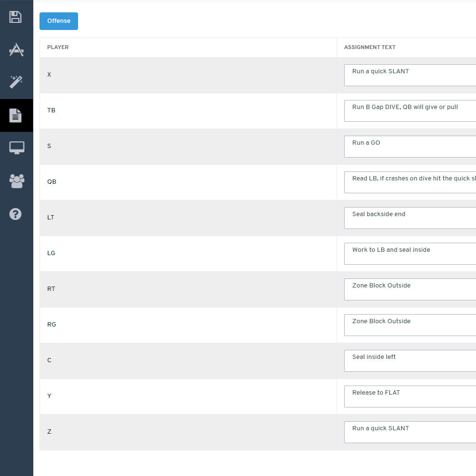The image size is (476, 476).
Task: Edit TB assignment 'Run B Gap DIVE' field
Action: point(410,111)
